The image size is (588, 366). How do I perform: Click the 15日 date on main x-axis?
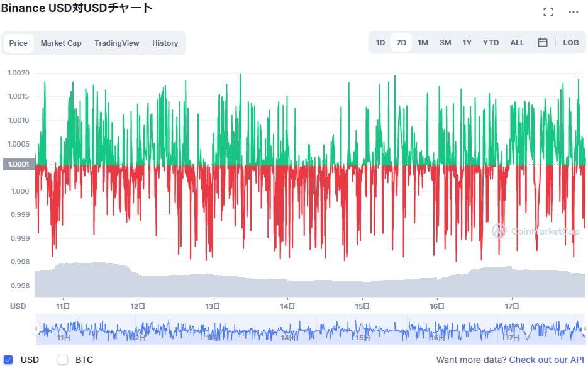362,306
